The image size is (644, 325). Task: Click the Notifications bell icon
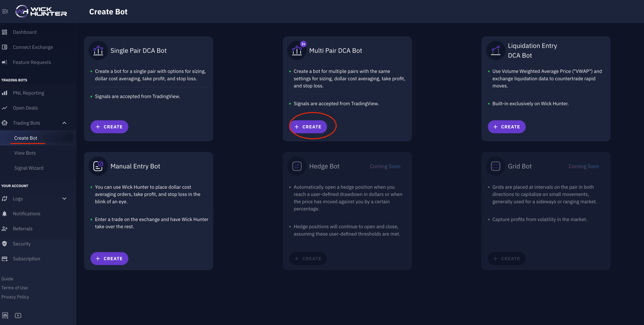coord(5,214)
